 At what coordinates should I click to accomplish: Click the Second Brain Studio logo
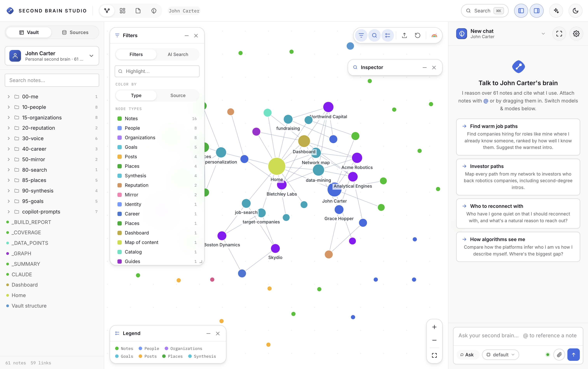tap(10, 11)
